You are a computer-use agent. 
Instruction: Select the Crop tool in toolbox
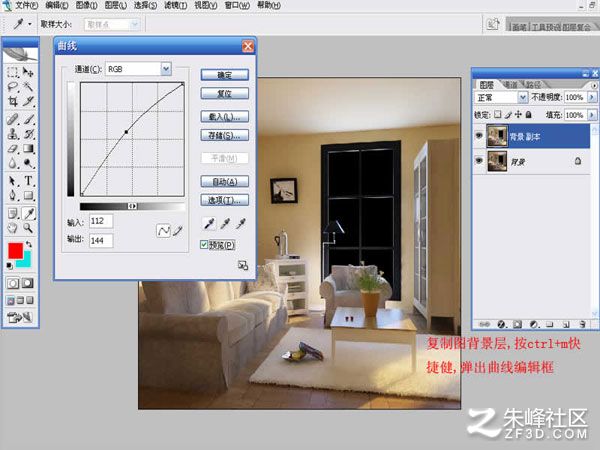click(x=13, y=101)
